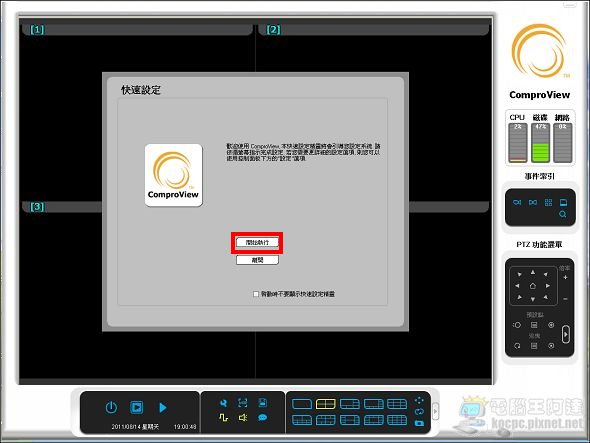This screenshot has width=590, height=443.
Task: Click the yellow speaker audio icon
Action: 243,417
